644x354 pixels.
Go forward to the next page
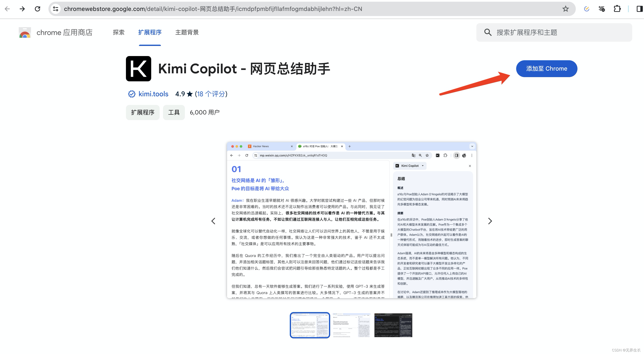tap(22, 9)
